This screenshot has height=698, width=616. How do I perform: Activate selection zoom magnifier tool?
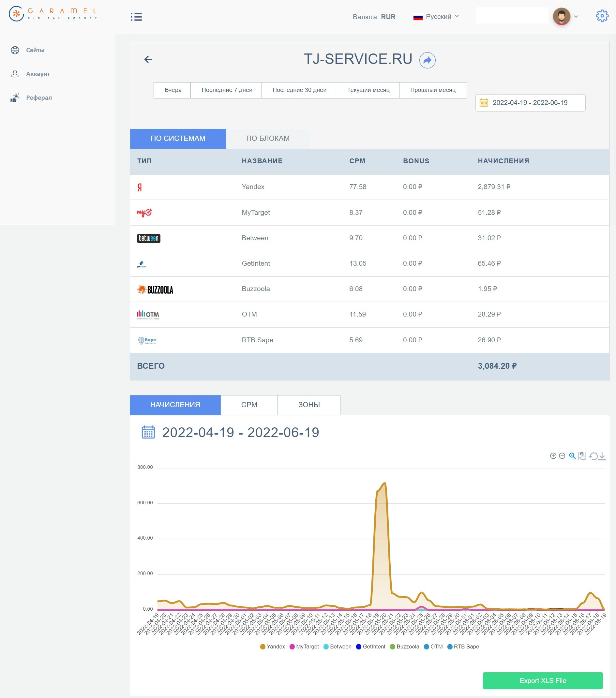[x=572, y=456]
